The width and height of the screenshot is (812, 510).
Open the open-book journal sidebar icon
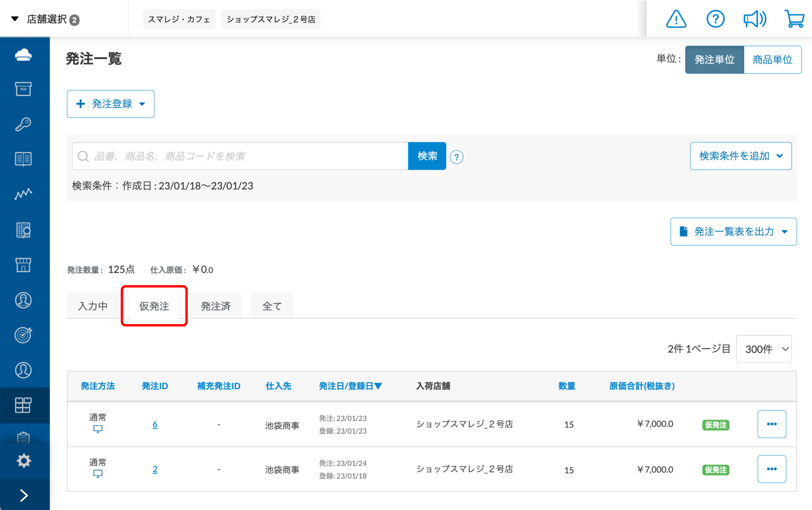[24, 159]
